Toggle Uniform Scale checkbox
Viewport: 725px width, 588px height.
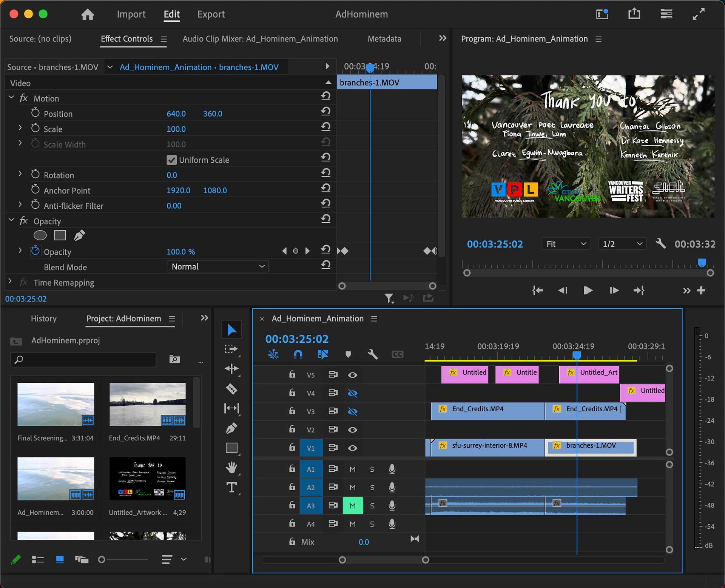click(171, 160)
